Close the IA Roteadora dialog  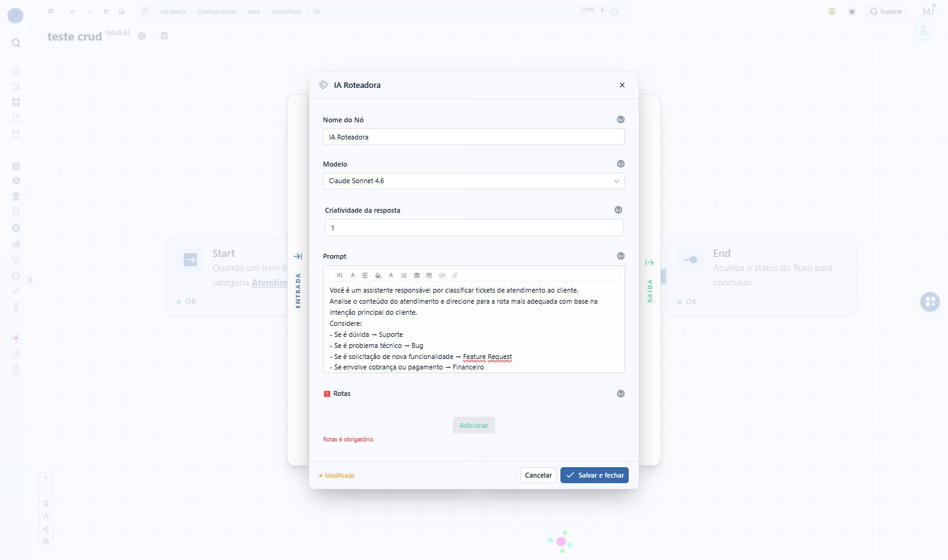click(x=622, y=85)
